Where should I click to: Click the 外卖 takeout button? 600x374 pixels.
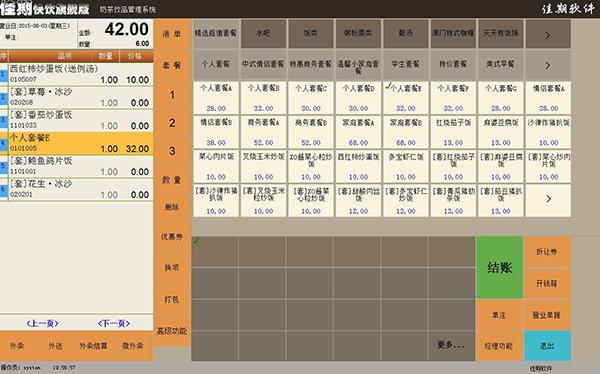pos(18,346)
